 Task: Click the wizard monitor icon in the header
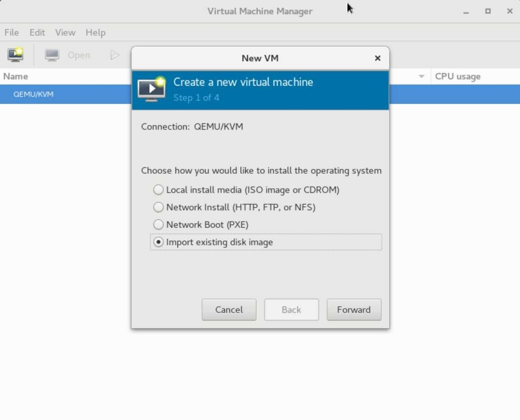152,89
